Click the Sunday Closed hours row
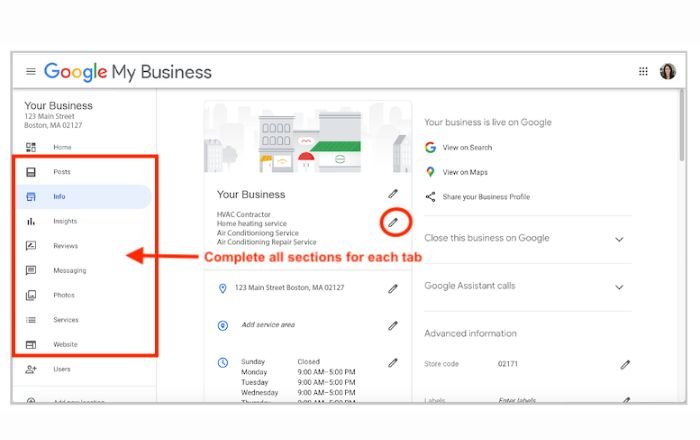This screenshot has height=440, width=700. pyautogui.click(x=280, y=361)
